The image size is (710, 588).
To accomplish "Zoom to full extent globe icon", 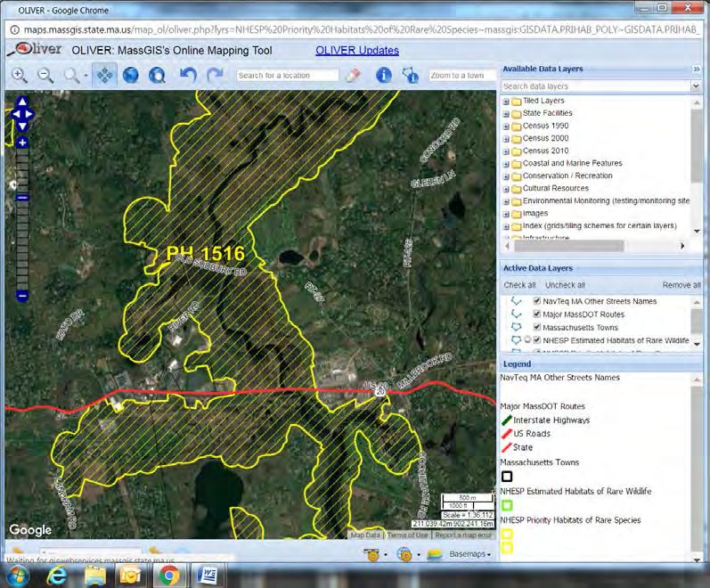I will [x=130, y=75].
